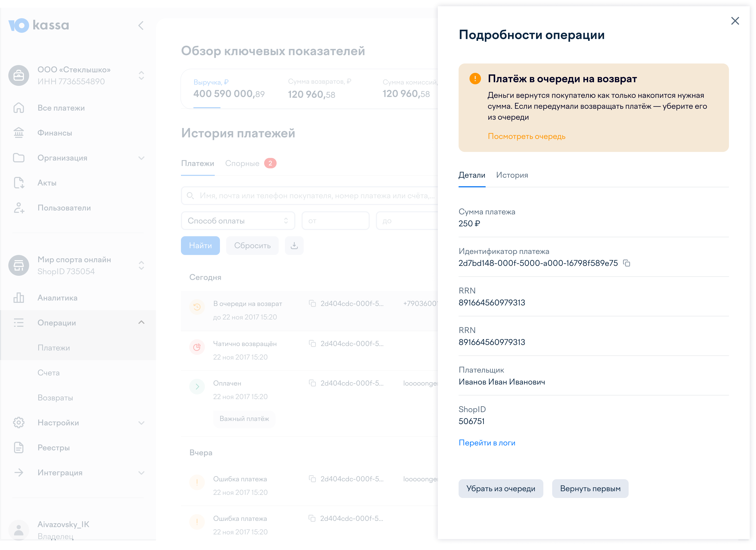Expand the ООО «Стеклышко» organization switcher
The height and width of the screenshot is (550, 756).
coord(141,76)
